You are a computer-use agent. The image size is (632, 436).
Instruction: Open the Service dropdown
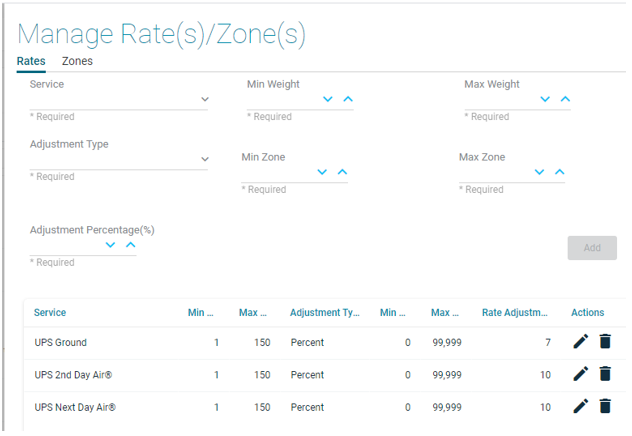[x=118, y=99]
